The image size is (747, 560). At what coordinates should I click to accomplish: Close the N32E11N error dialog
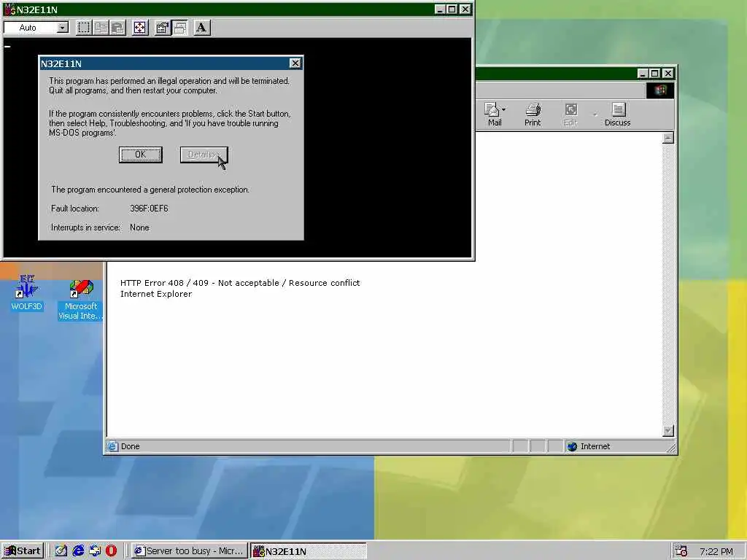coord(295,63)
